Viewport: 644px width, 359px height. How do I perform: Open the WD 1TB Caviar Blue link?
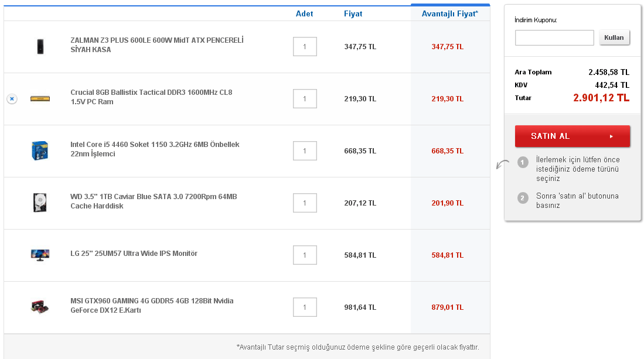tap(154, 201)
